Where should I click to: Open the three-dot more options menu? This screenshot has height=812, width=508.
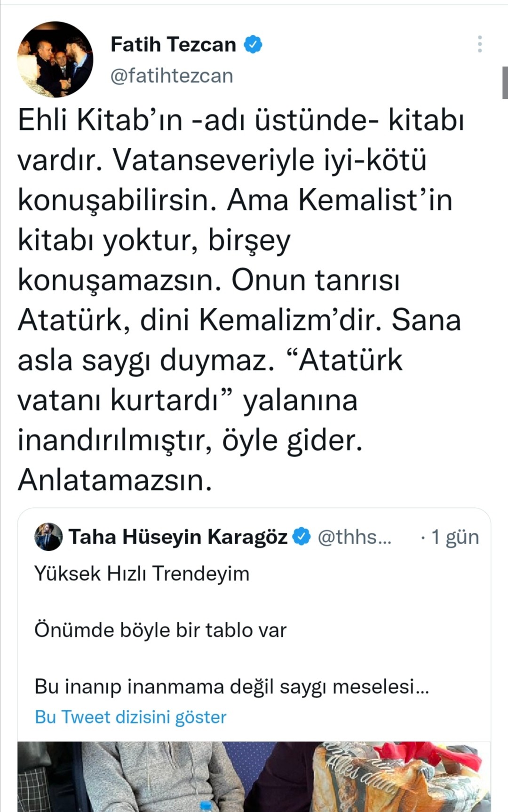[x=479, y=44]
